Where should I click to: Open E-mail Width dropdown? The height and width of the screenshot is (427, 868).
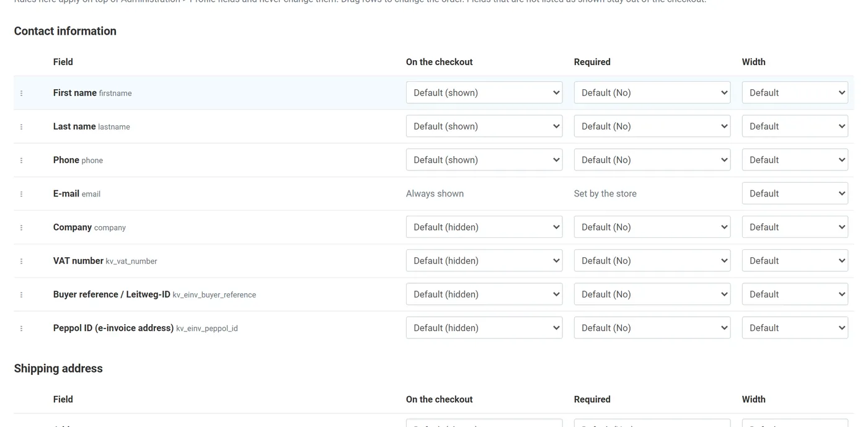(x=795, y=193)
